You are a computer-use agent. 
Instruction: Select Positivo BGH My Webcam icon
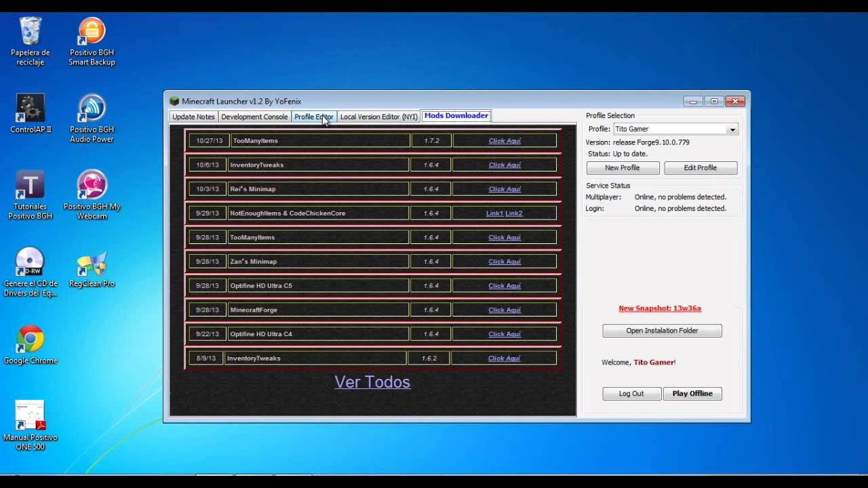(92, 195)
